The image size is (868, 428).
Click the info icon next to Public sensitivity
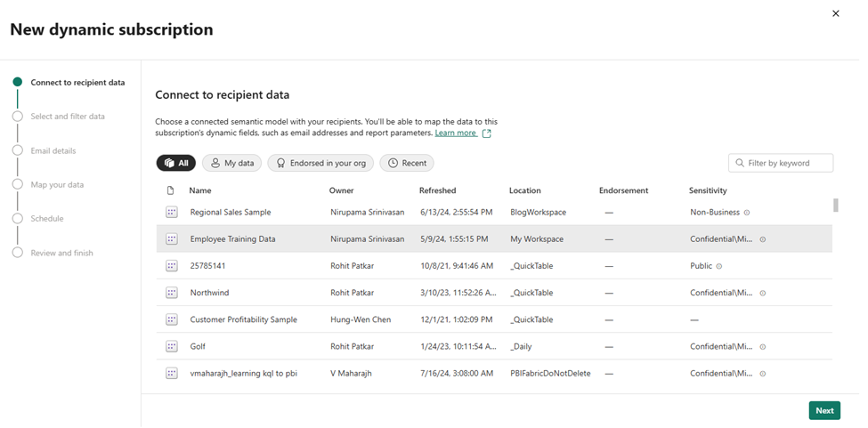coord(719,266)
